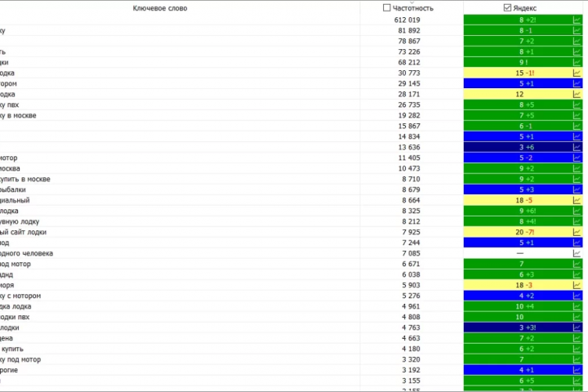Show chart icon in the 13 636 row

tap(577, 147)
